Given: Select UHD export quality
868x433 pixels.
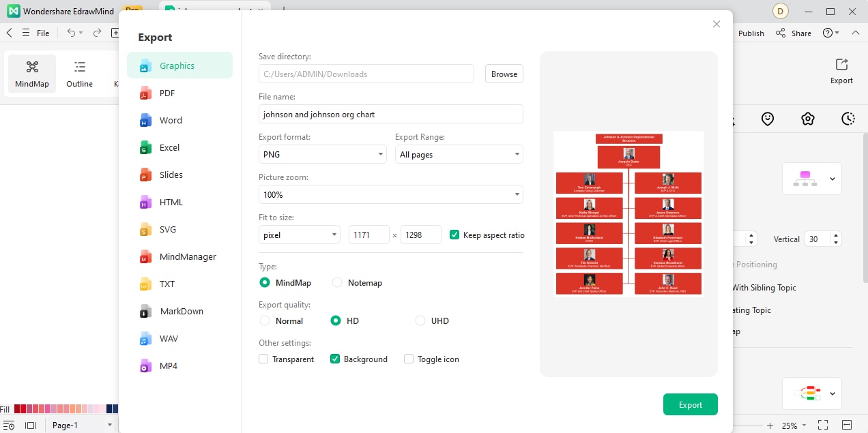Looking at the screenshot, I should point(420,320).
